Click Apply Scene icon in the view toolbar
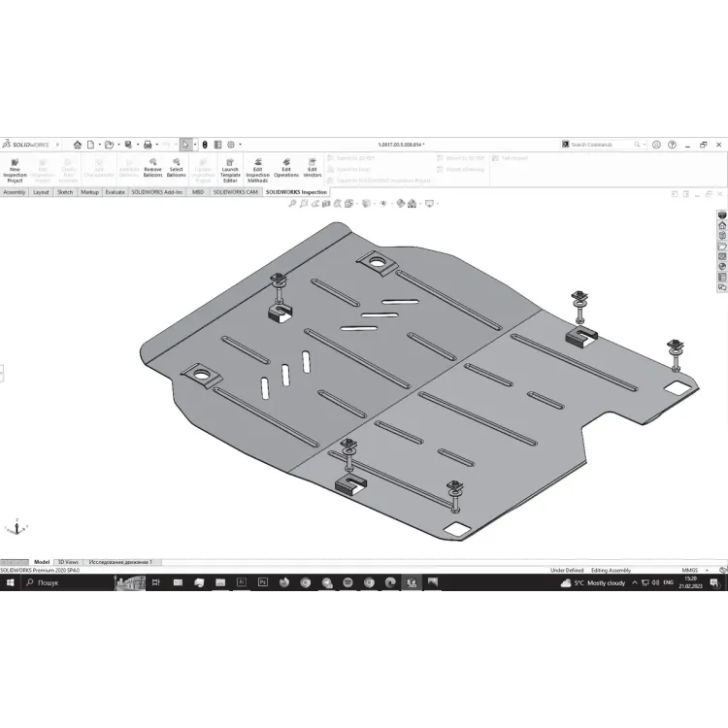The height and width of the screenshot is (728, 728). (412, 204)
